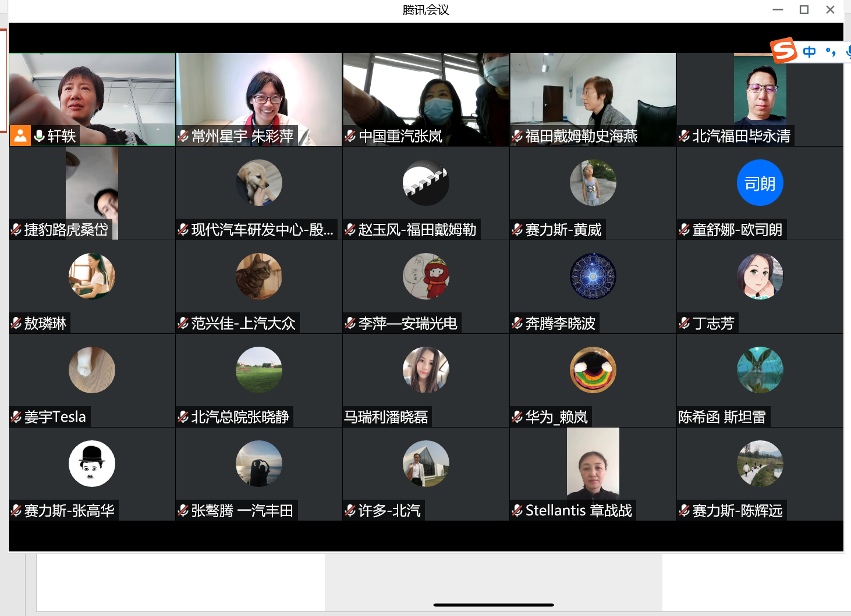Click muted mic icon beside 中国重汽张岚
The height and width of the screenshot is (616, 851).
click(x=350, y=136)
